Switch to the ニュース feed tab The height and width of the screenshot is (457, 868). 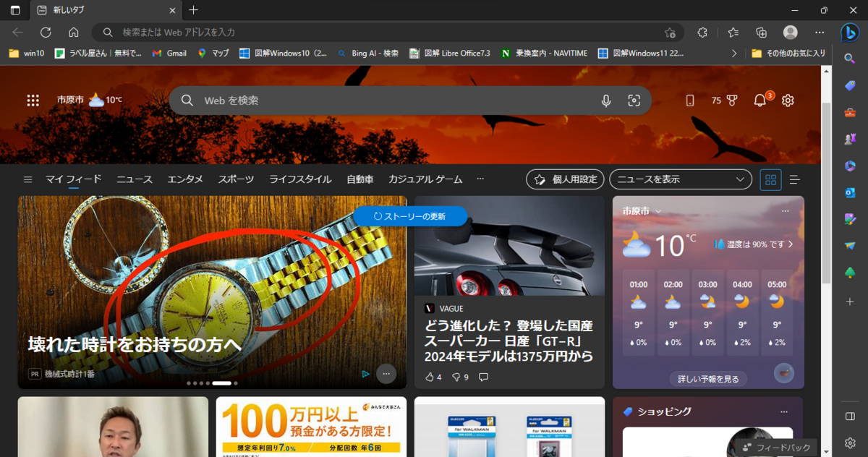click(x=134, y=179)
